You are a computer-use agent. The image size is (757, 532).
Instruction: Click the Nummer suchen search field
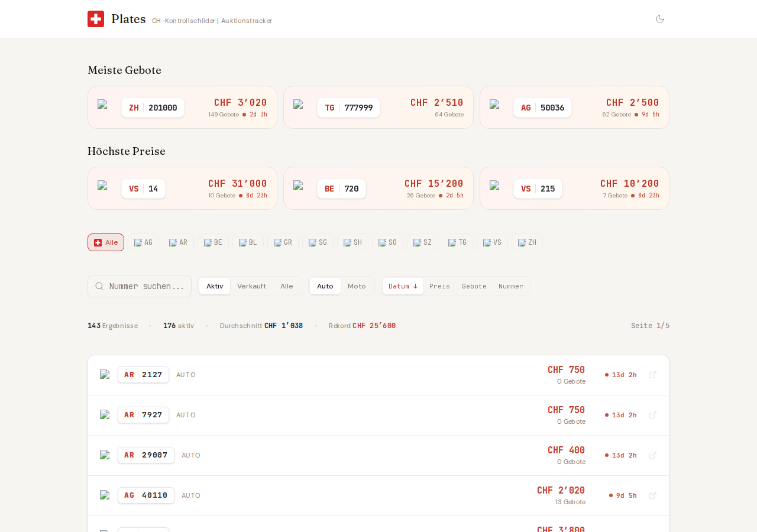147,286
